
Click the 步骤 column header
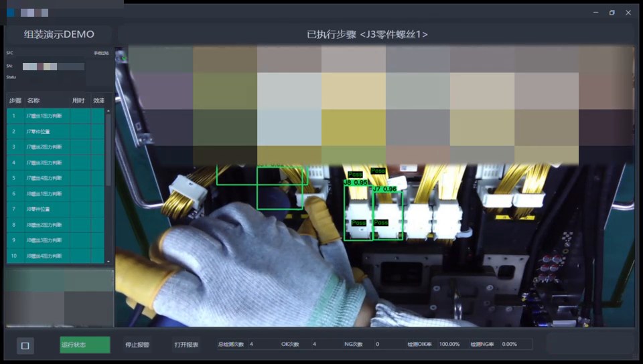15,100
